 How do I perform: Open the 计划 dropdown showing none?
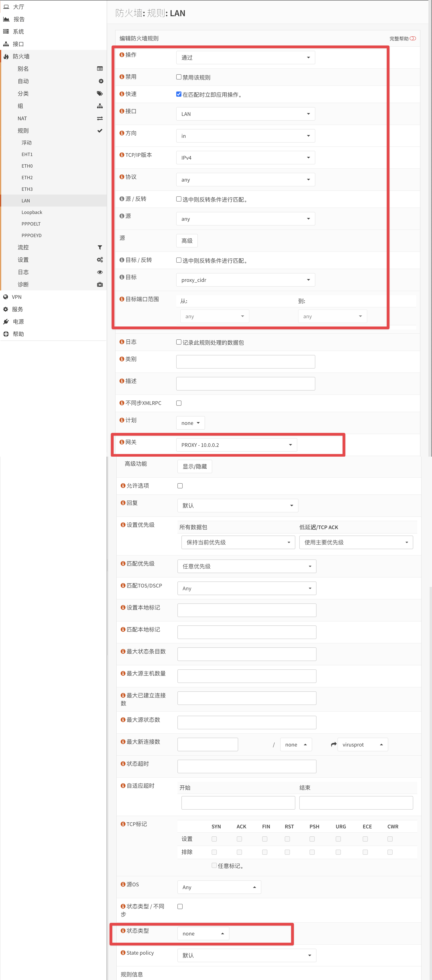point(190,423)
